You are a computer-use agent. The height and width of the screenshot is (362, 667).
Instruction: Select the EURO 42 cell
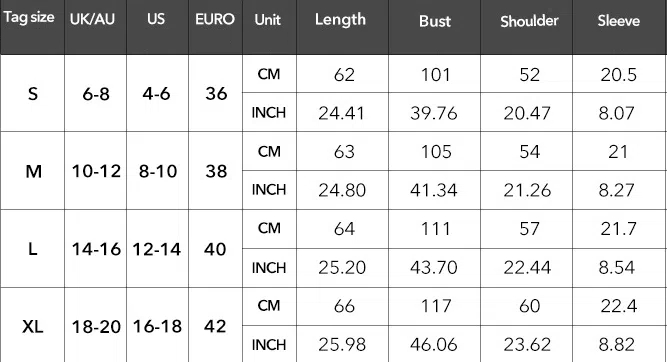[x=215, y=327]
